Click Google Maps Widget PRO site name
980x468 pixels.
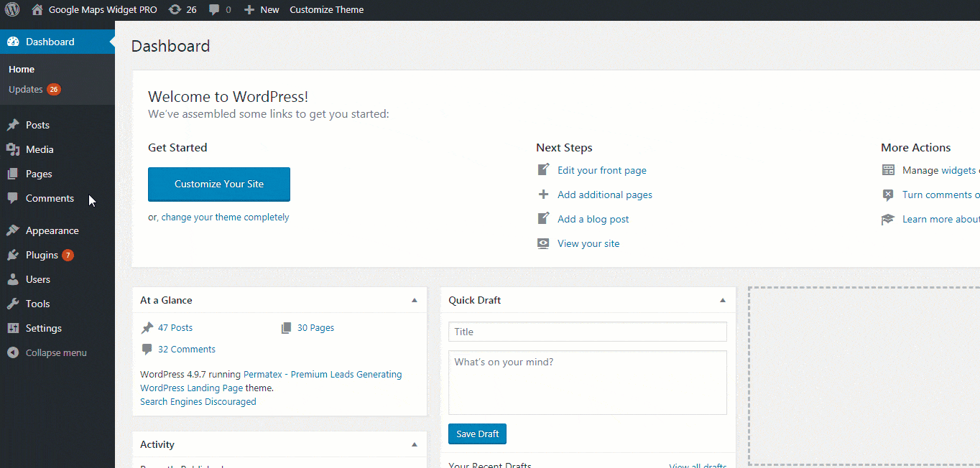pyautogui.click(x=103, y=10)
